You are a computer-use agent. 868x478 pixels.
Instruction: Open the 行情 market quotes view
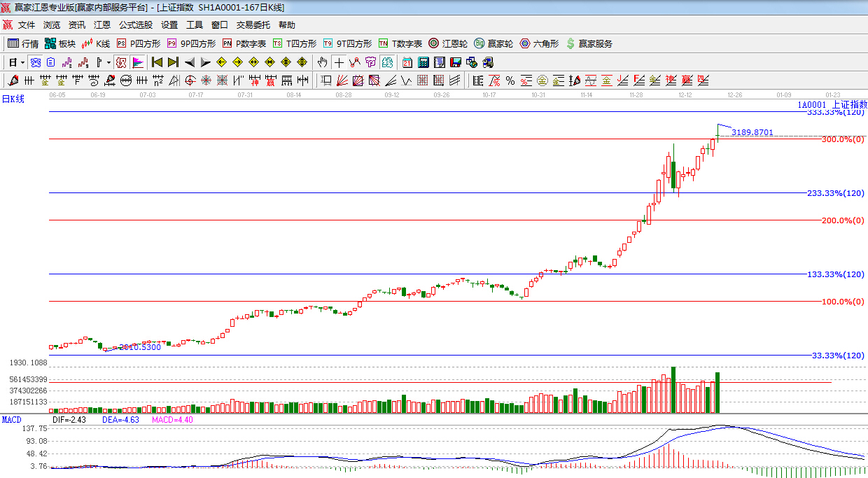[22, 43]
